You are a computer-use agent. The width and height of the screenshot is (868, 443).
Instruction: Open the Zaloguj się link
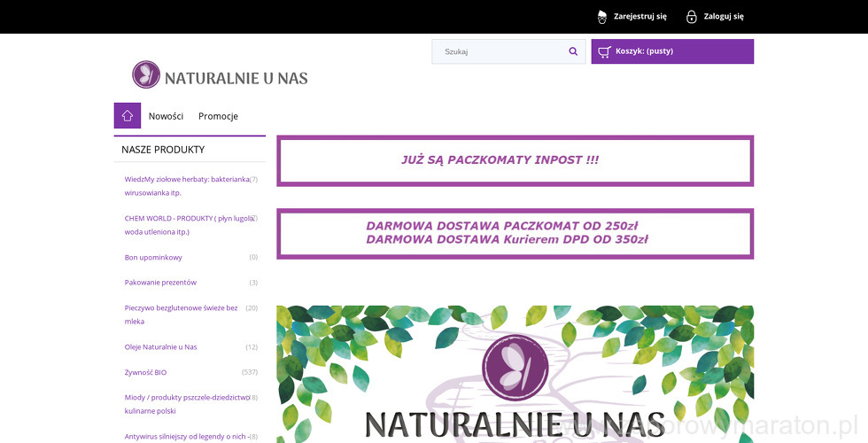[x=724, y=17]
